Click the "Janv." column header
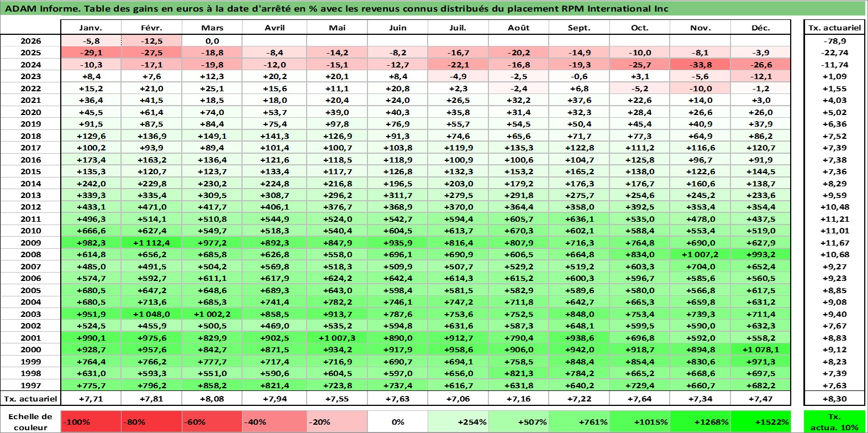The height and width of the screenshot is (433, 868). [x=91, y=28]
